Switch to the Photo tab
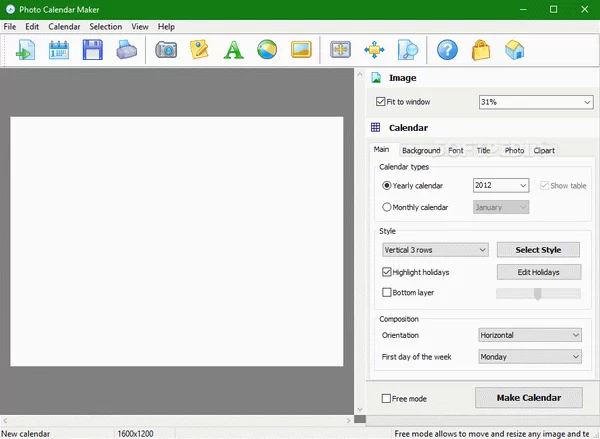This screenshot has height=439, width=600. point(514,150)
